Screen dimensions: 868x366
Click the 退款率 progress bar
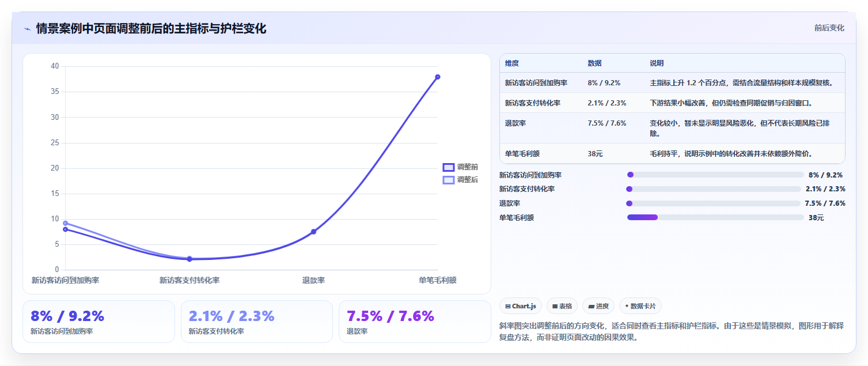pos(713,203)
